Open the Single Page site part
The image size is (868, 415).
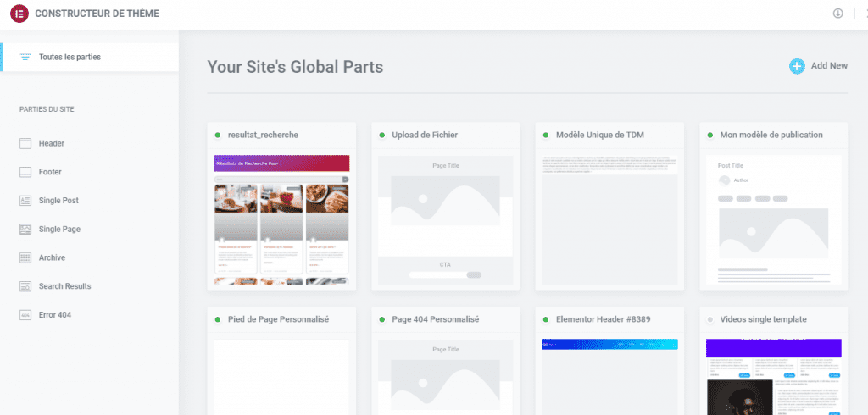(x=59, y=229)
